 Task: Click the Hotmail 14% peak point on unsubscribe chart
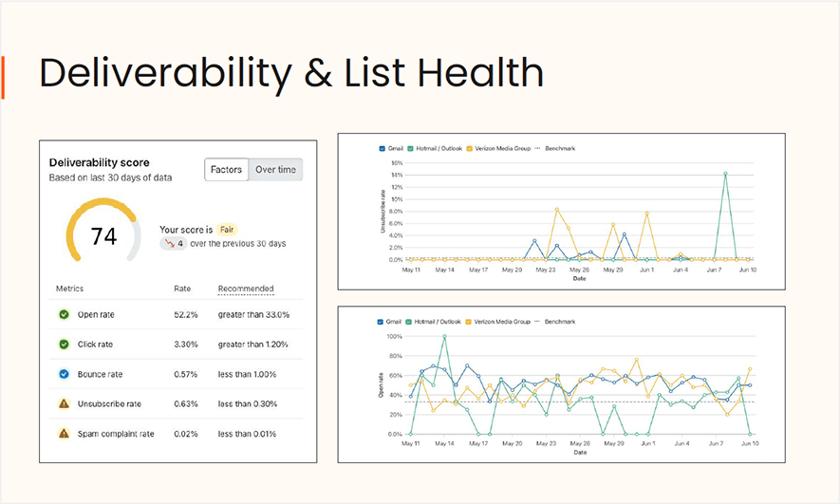(725, 173)
